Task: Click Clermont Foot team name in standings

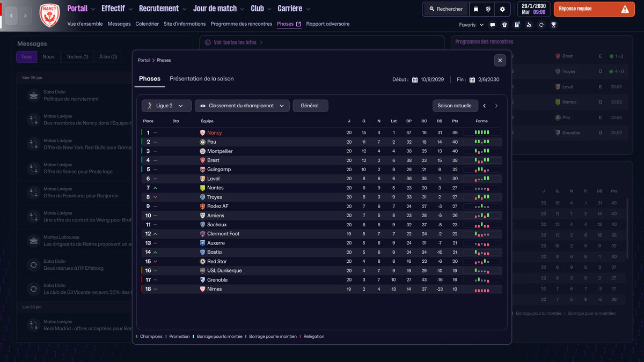Action: click(223, 234)
